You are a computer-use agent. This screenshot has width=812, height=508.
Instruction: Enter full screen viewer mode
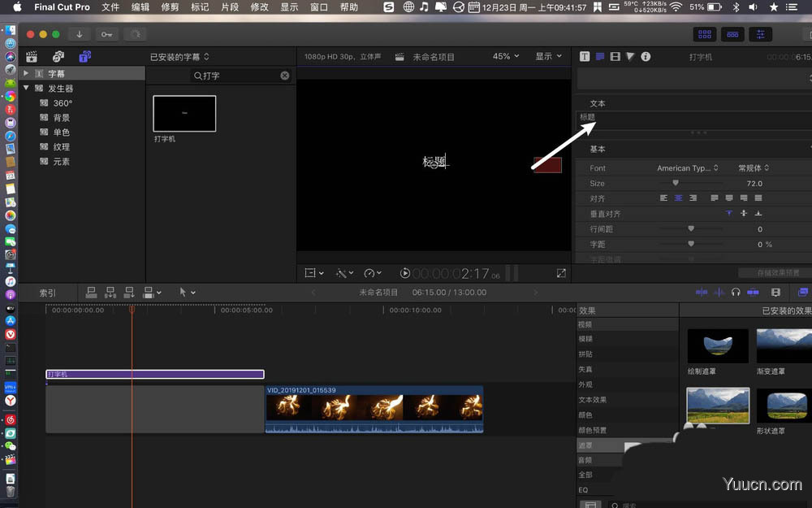pyautogui.click(x=561, y=272)
